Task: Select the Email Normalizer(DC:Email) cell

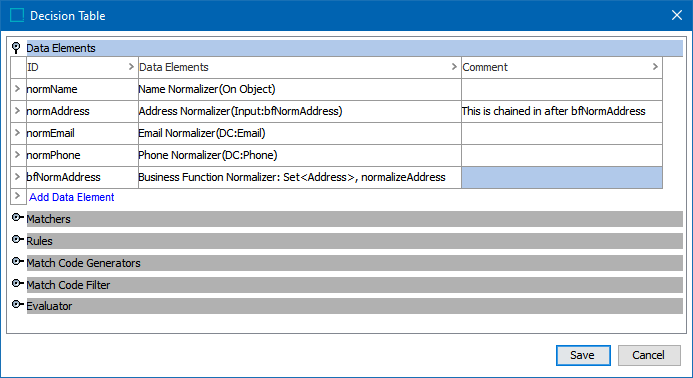Action: [x=300, y=134]
